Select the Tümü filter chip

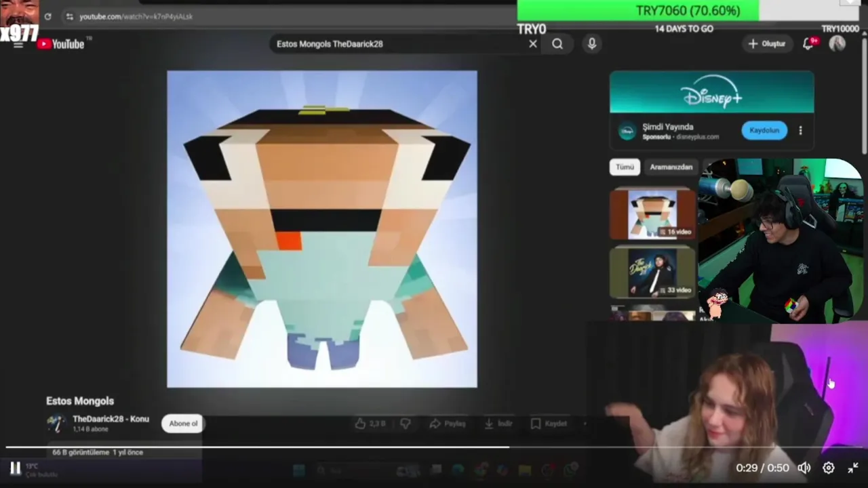(x=625, y=167)
